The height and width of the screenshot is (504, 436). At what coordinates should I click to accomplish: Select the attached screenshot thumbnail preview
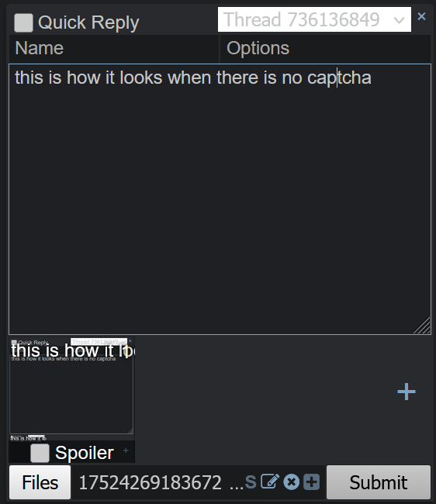(x=71, y=389)
